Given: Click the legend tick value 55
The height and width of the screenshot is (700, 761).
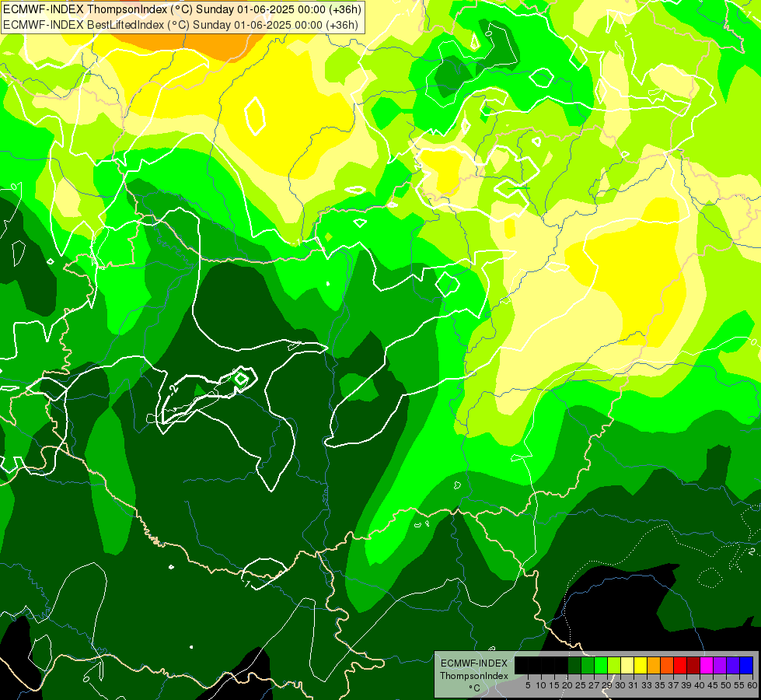Looking at the screenshot, I should 738,685.
